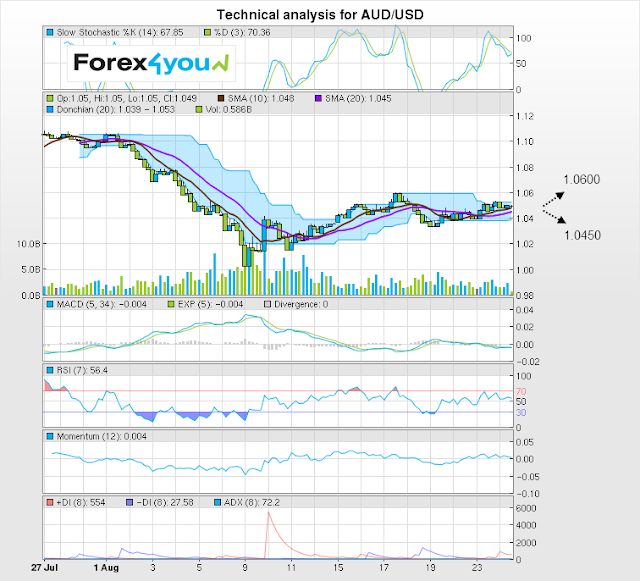Click the Divergence gray swatch
This screenshot has height=581, width=640.
[x=267, y=304]
